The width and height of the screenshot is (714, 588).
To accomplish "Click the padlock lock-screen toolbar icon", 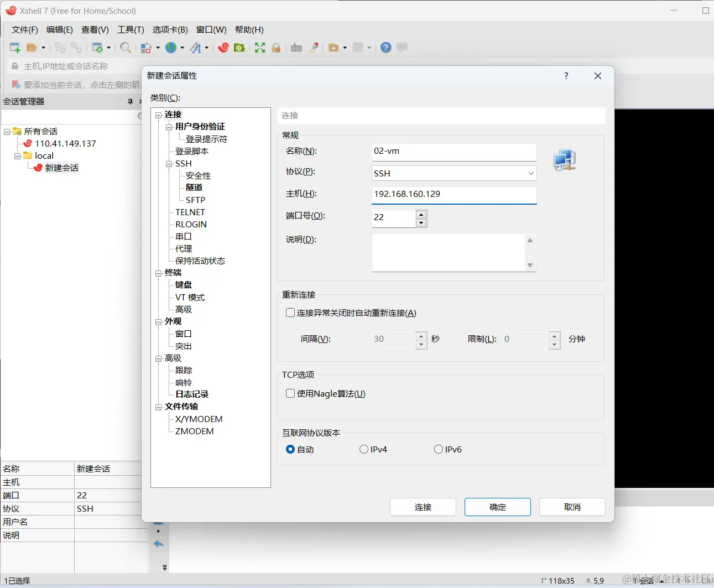I will coord(276,48).
